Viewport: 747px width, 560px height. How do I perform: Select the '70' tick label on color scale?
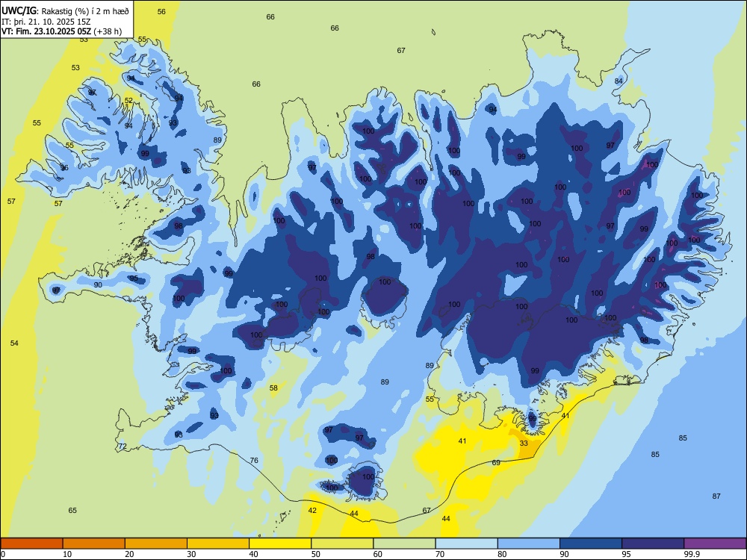click(440, 554)
